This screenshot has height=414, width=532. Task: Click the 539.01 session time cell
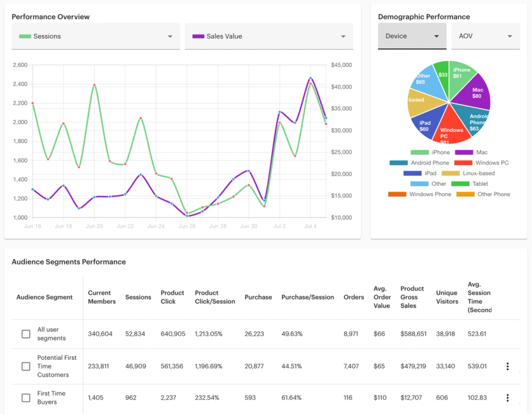[477, 366]
